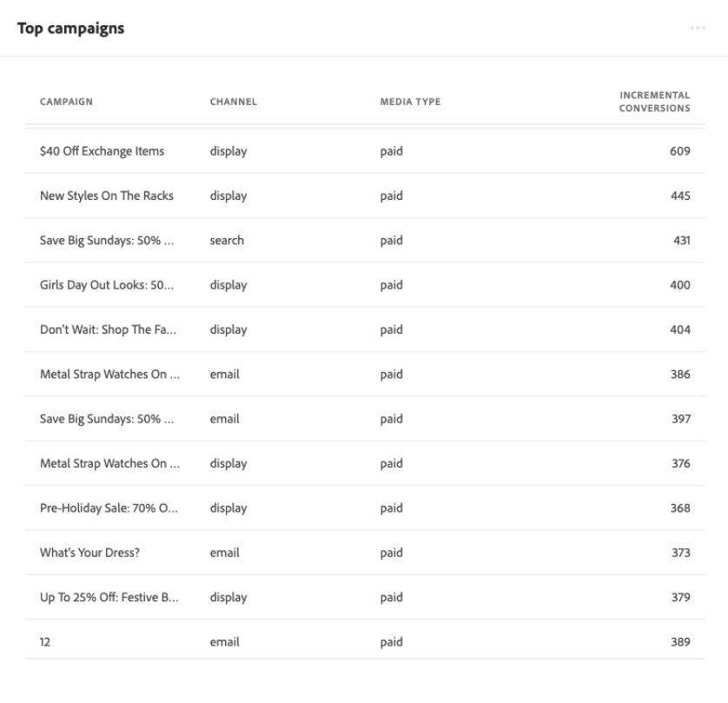Click the 445 incremental conversions value
Screen dimensions: 728x703
coord(680,196)
